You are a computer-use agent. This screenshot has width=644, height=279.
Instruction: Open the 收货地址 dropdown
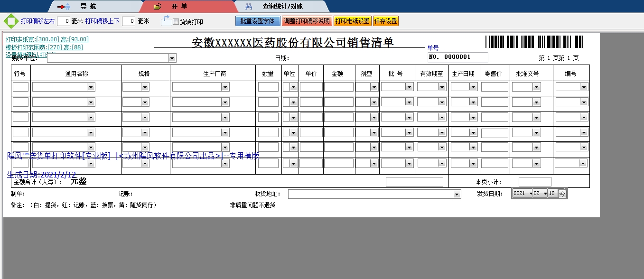pyautogui.click(x=456, y=194)
